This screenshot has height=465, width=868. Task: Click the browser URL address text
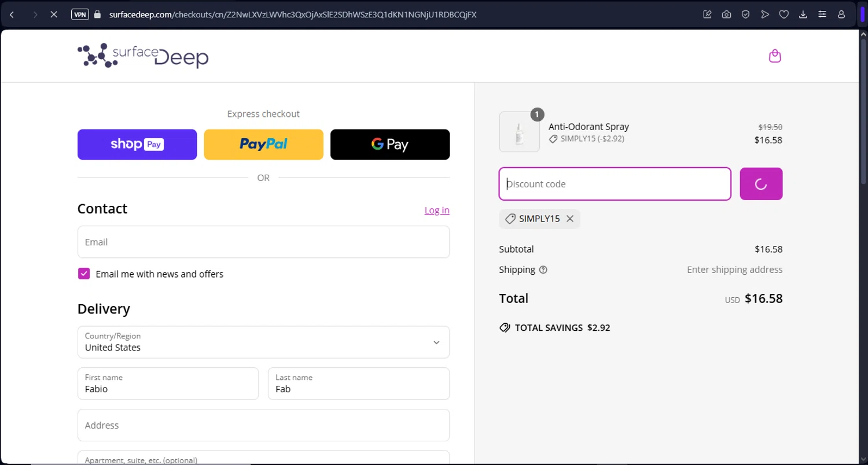(293, 14)
